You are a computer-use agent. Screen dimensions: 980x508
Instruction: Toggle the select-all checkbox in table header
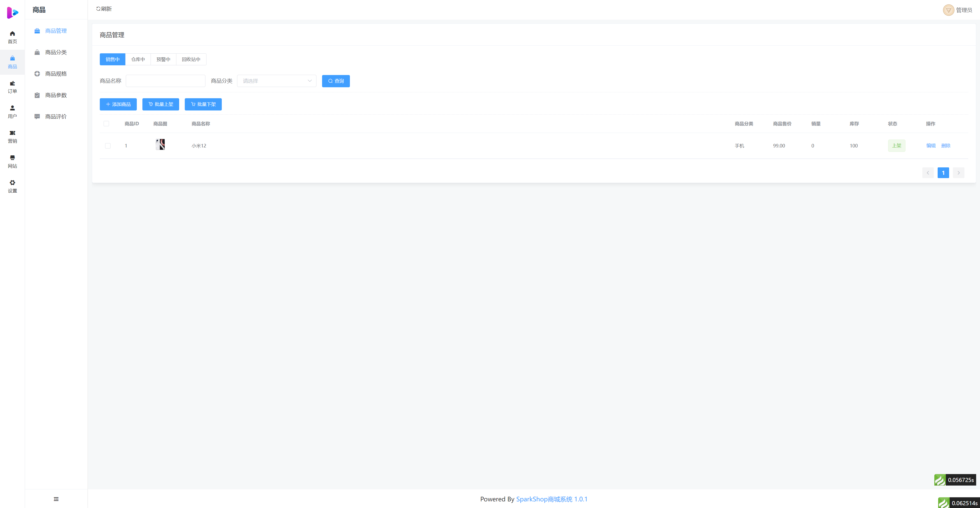click(x=106, y=123)
